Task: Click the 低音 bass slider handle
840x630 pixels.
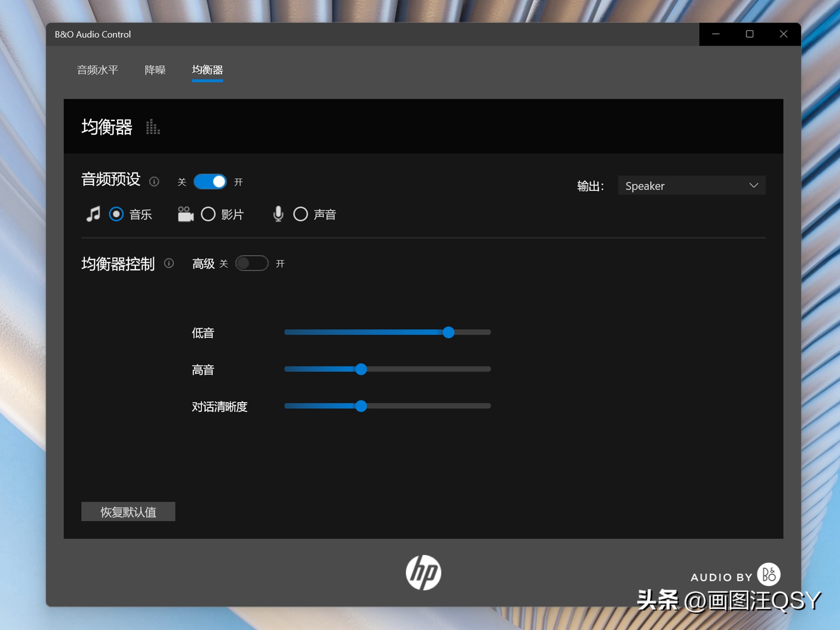Action: (448, 332)
